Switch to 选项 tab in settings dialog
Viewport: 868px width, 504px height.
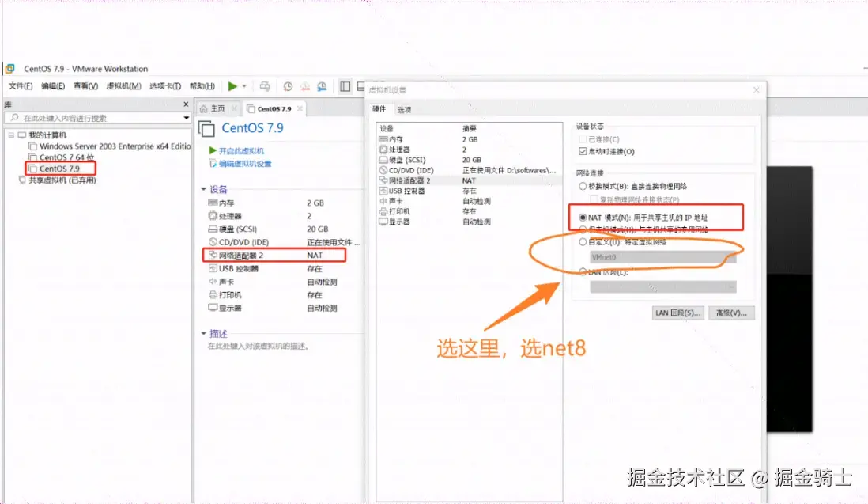(404, 110)
